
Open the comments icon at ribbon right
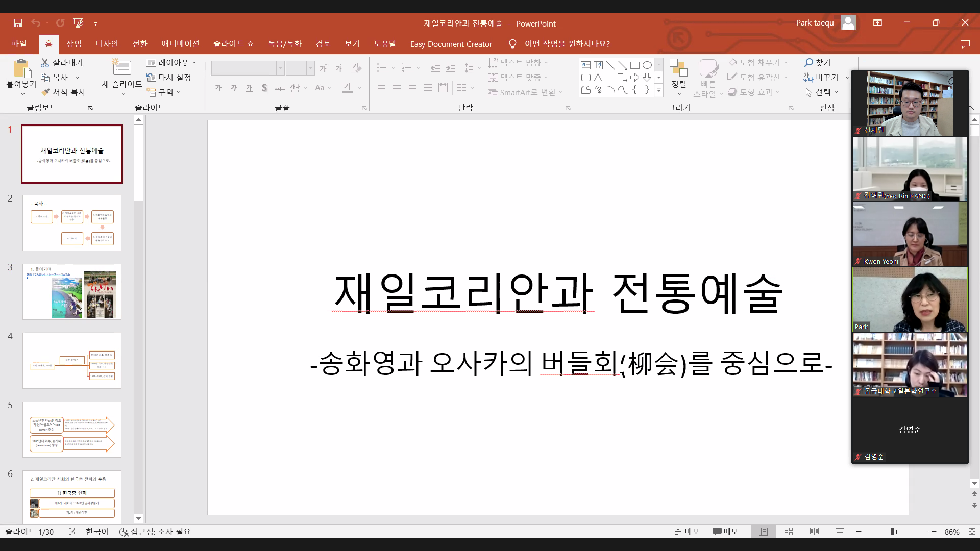(x=965, y=44)
